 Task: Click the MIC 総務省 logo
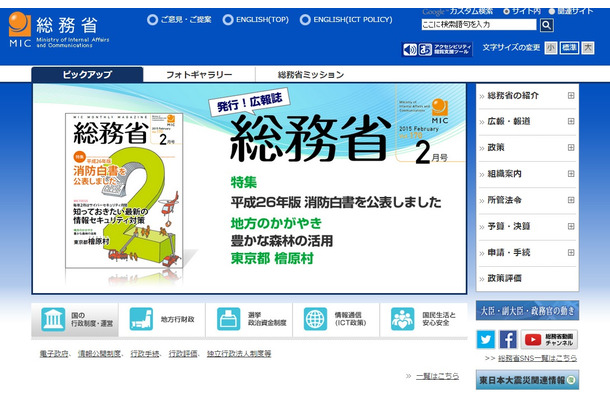59,30
